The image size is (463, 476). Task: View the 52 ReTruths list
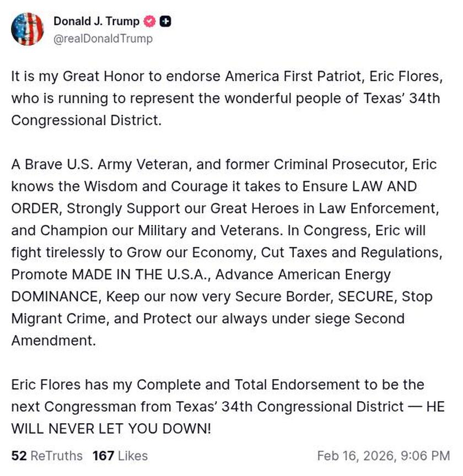pyautogui.click(x=47, y=456)
